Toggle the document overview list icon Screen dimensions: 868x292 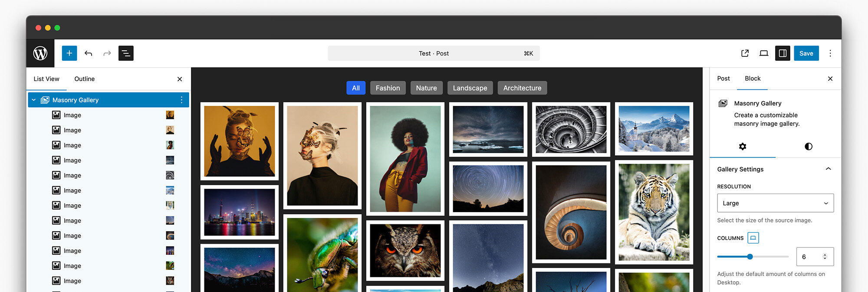tap(126, 53)
